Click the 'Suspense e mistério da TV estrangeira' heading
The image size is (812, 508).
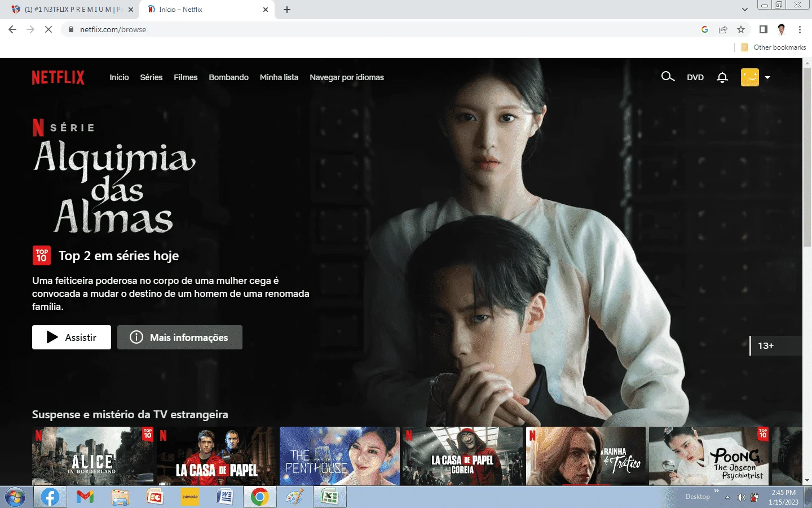pyautogui.click(x=130, y=414)
